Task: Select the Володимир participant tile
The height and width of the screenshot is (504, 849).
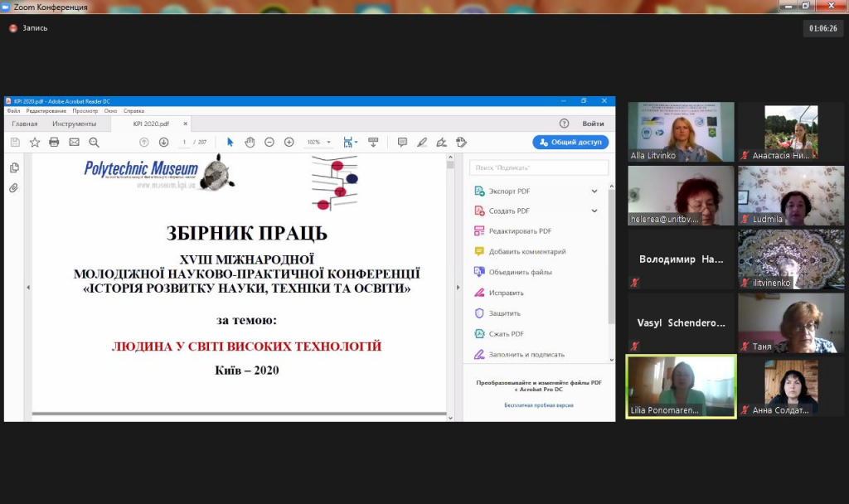Action: (682, 259)
